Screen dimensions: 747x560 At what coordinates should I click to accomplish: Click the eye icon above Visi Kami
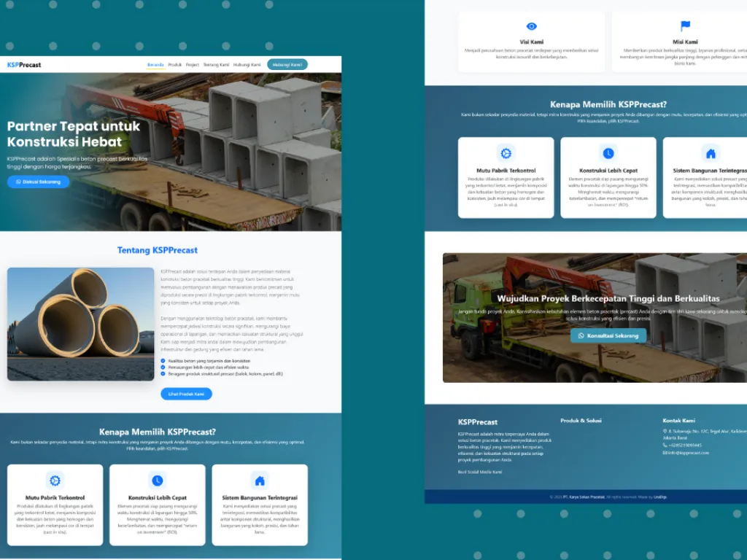point(531,26)
